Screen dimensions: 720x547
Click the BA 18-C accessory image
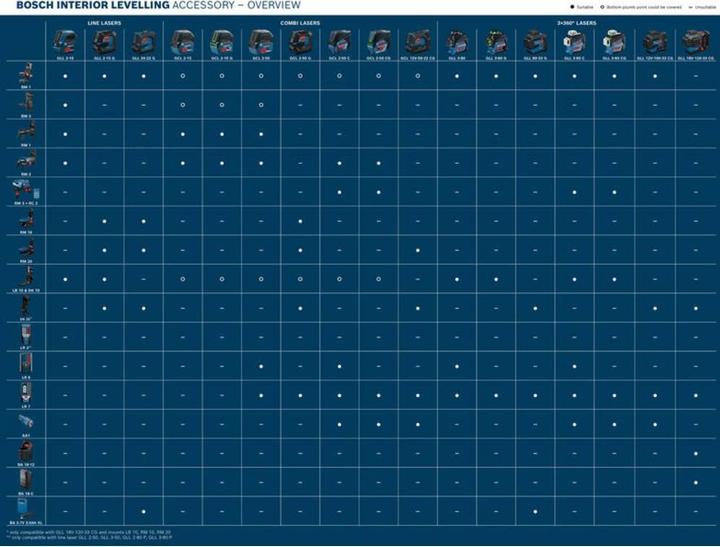26,480
